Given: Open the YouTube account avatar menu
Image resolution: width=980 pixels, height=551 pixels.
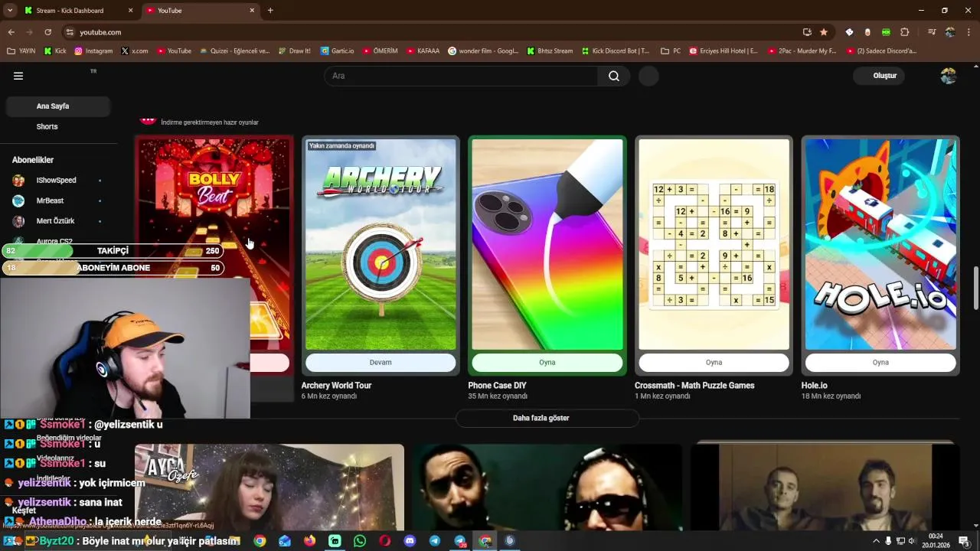Looking at the screenshot, I should (948, 76).
